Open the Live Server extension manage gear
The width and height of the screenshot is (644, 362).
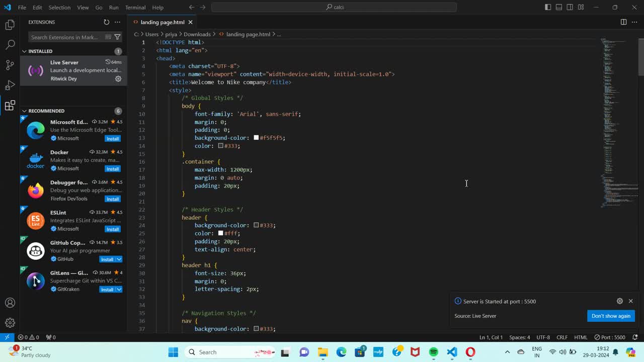(x=118, y=79)
